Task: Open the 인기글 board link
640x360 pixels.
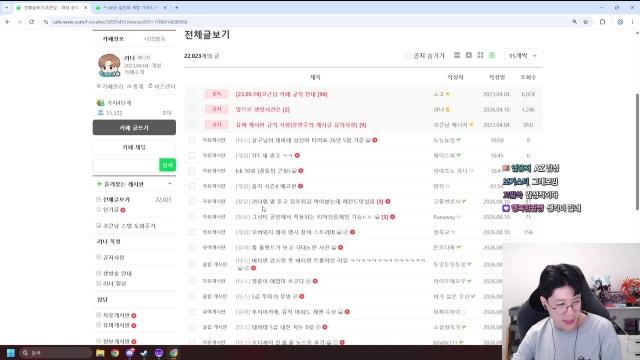Action: pyautogui.click(x=111, y=209)
